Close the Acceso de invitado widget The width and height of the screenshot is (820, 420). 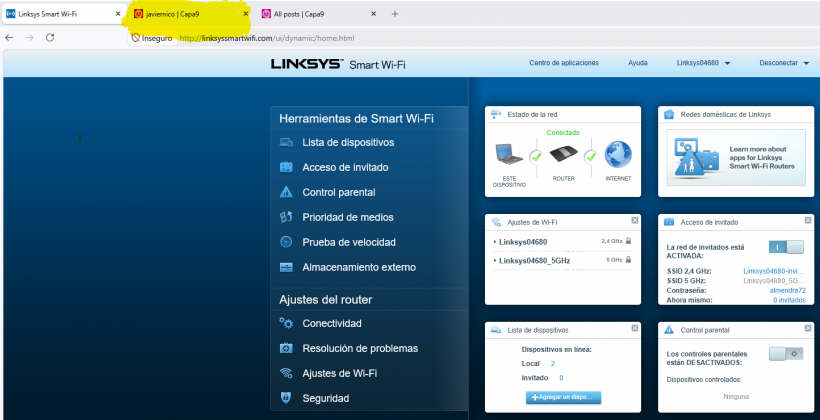click(x=807, y=220)
